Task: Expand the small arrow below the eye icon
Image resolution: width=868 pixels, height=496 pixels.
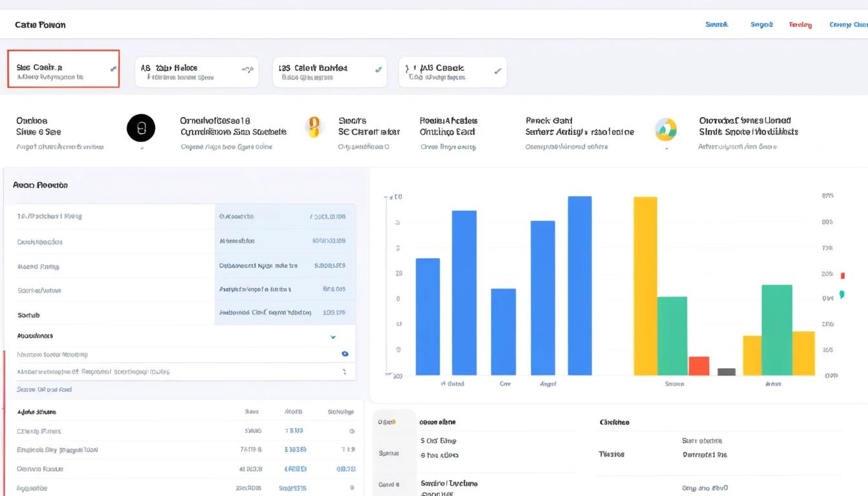Action: coord(345,372)
